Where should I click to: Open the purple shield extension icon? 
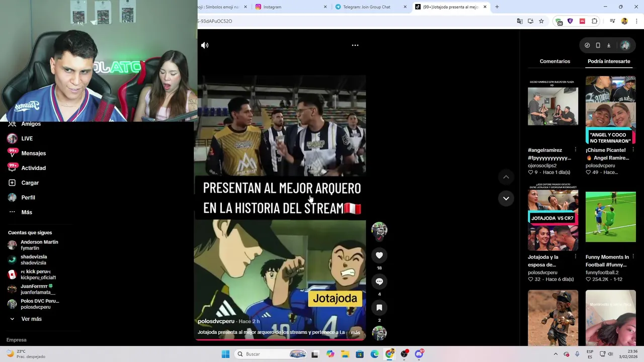point(570,21)
